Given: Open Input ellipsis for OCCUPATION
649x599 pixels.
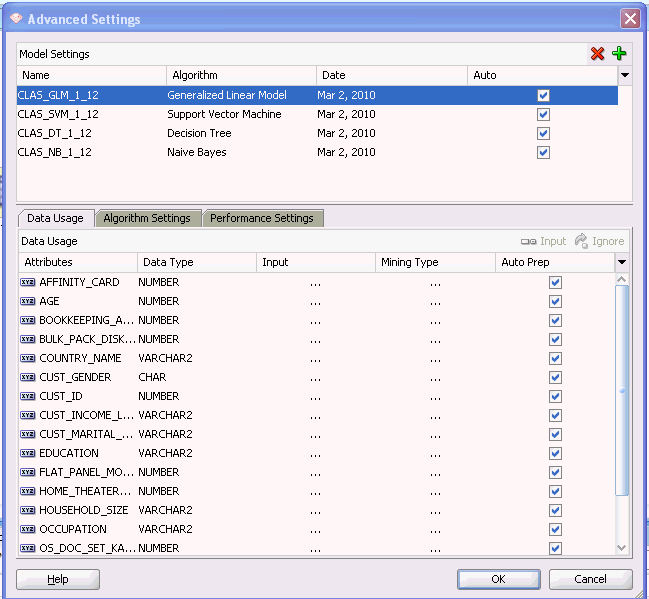Looking at the screenshot, I should point(315,532).
